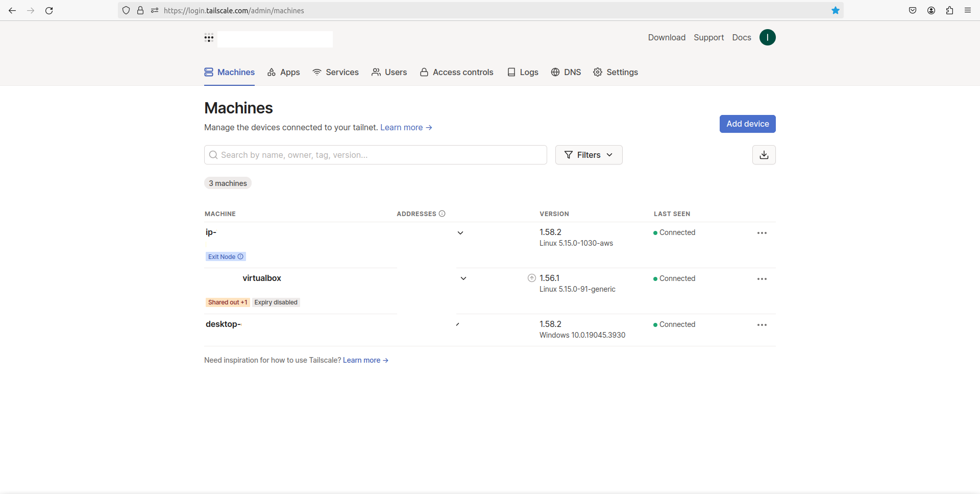This screenshot has height=494, width=980.
Task: Open the ip- machine name
Action: tap(211, 232)
